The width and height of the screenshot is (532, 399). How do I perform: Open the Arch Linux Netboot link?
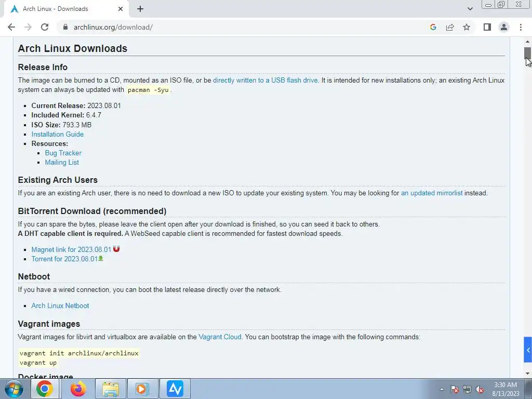(x=60, y=305)
